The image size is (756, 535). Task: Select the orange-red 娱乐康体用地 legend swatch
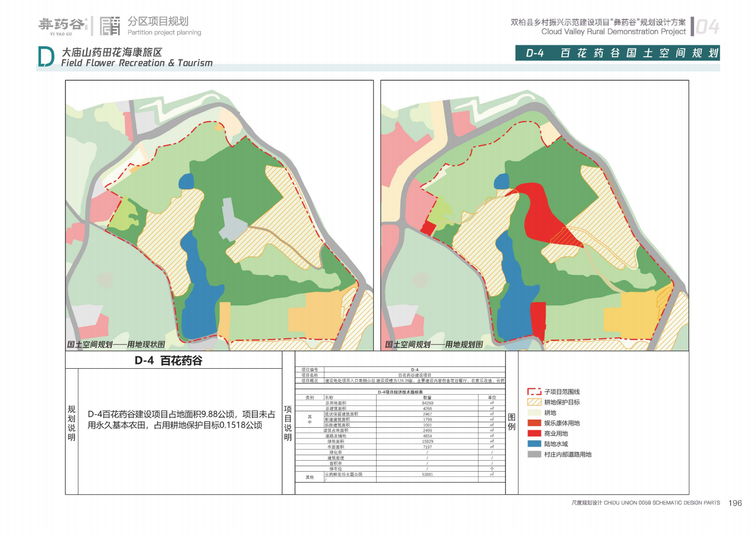(x=534, y=423)
